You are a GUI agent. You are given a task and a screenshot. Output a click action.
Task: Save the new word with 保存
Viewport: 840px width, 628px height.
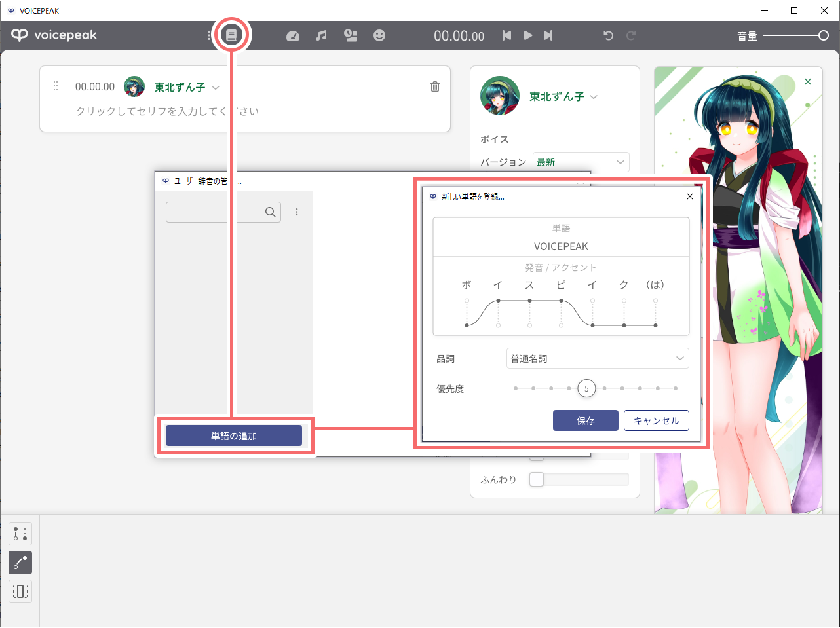click(x=586, y=420)
